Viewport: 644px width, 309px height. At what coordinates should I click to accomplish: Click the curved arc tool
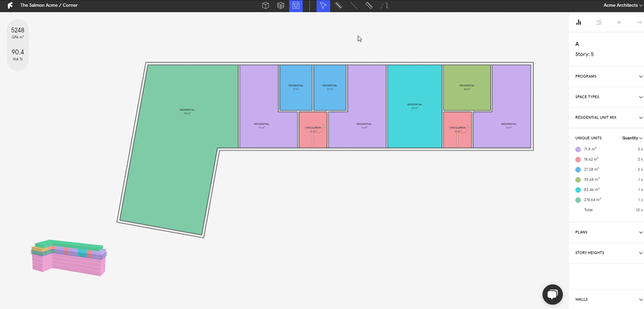[x=384, y=6]
